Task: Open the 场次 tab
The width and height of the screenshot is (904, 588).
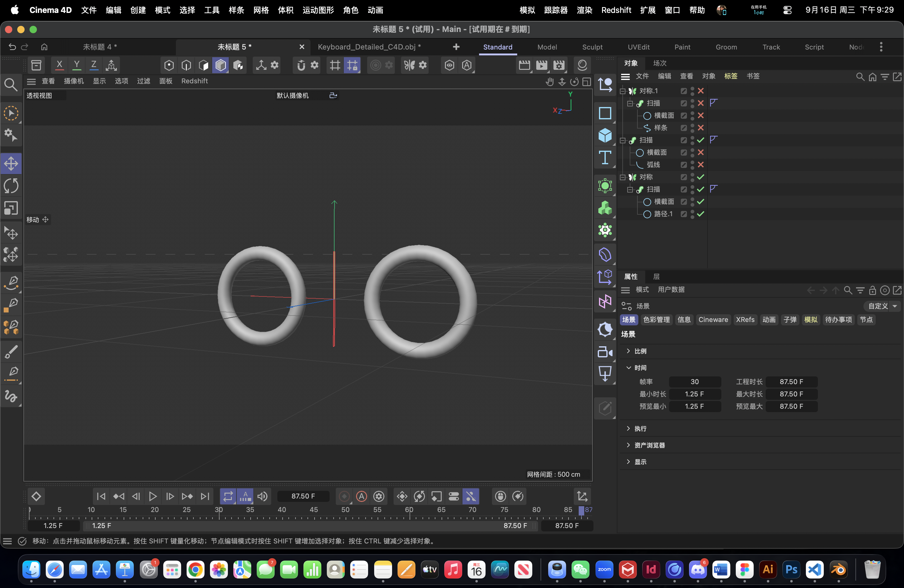Action: (x=660, y=63)
